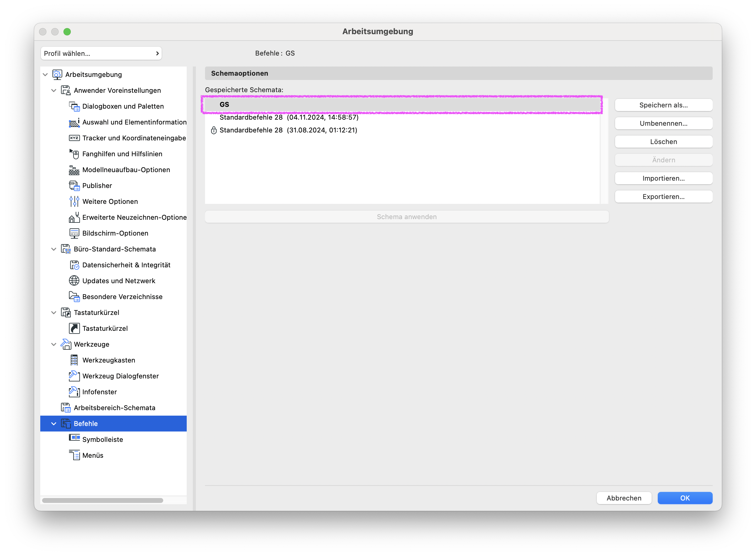Viewport: 756px width, 556px height.
Task: Click the Anwender Voreinstellungen icon
Action: point(66,90)
